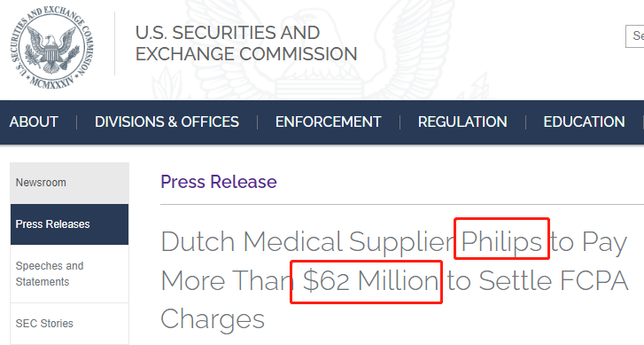Screen dimensions: 644x345
Task: Open the ABOUT navigation menu
Action: pos(34,122)
